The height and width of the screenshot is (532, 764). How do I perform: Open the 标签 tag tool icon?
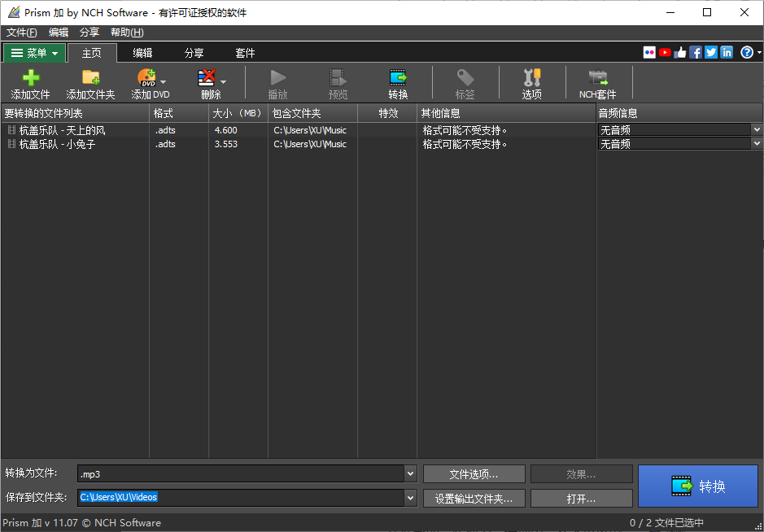465,83
